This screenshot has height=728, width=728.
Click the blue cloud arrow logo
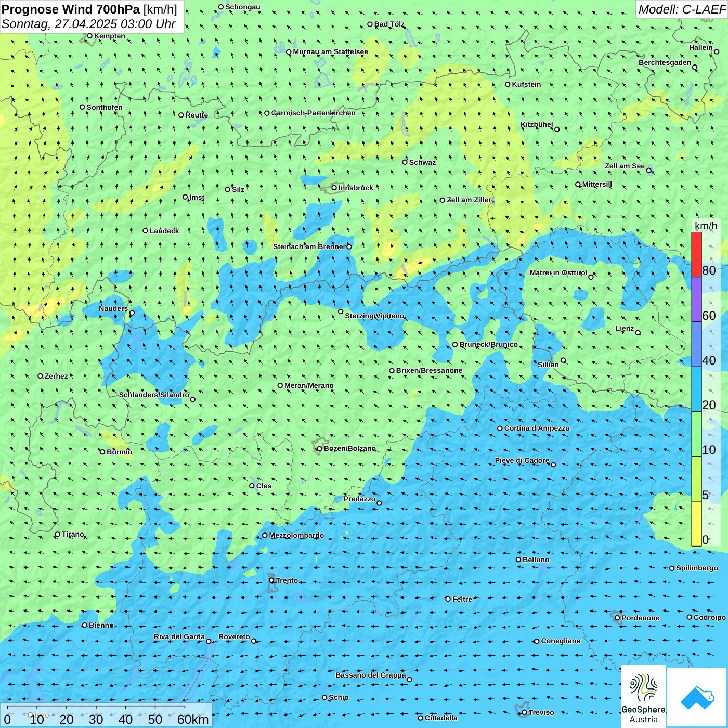click(x=697, y=697)
